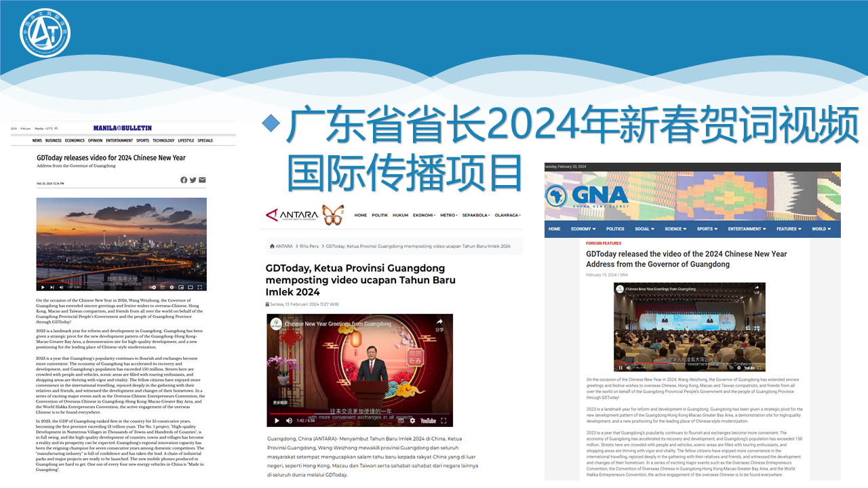Open LIFESTYLE in Manila Bulletin menu
The height and width of the screenshot is (488, 868).
[186, 141]
